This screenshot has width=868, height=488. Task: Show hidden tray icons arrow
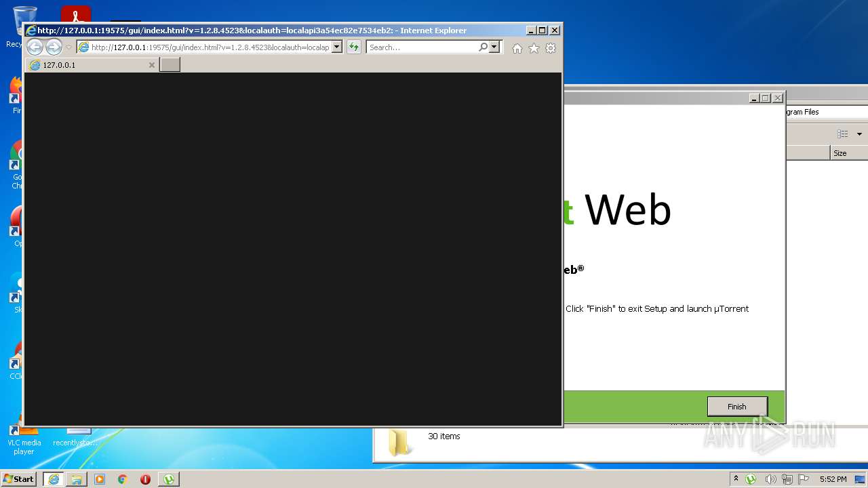736,479
